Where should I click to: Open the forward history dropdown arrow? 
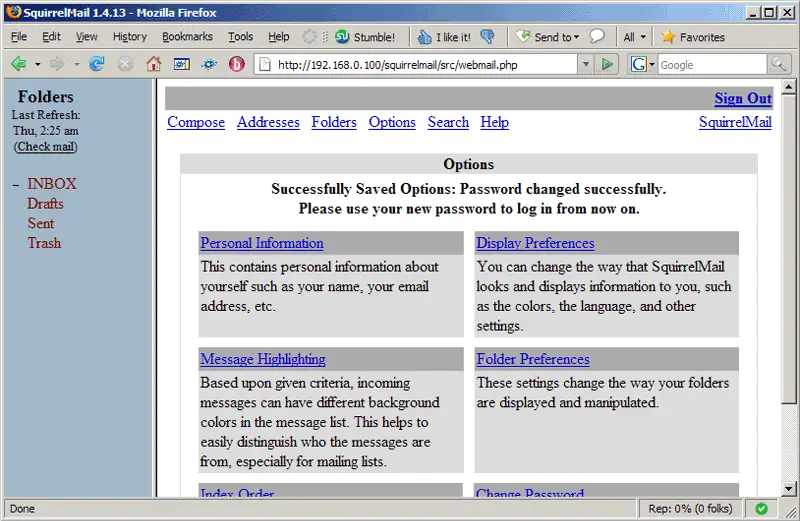77,65
